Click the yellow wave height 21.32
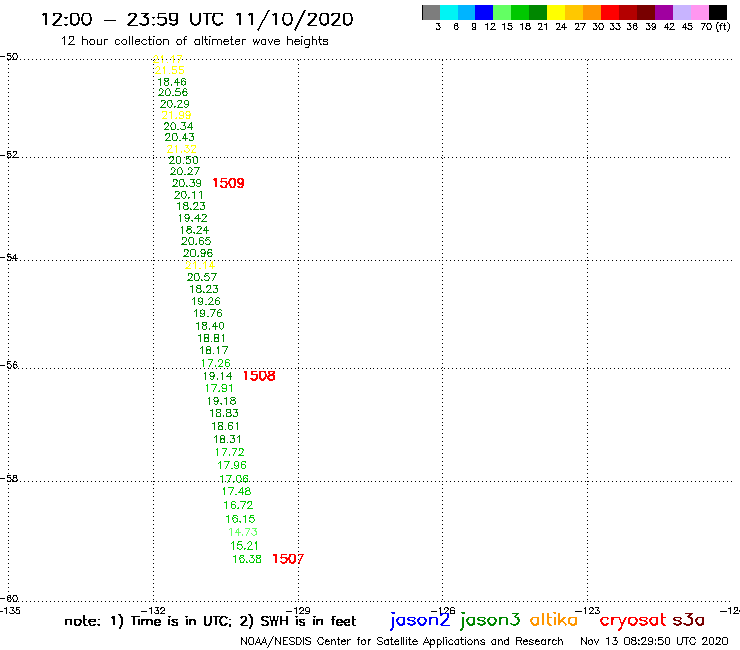 [182, 149]
